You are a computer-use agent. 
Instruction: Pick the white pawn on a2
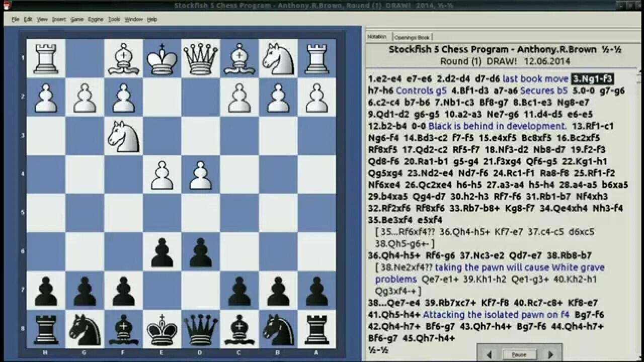(316, 97)
